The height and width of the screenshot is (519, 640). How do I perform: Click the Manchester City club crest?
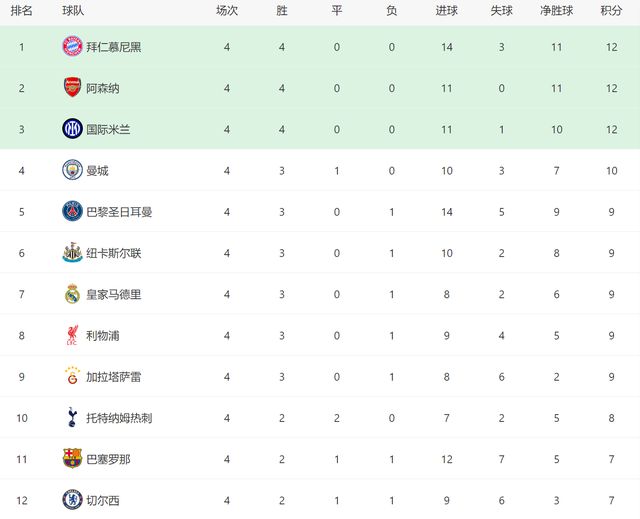[x=72, y=170]
